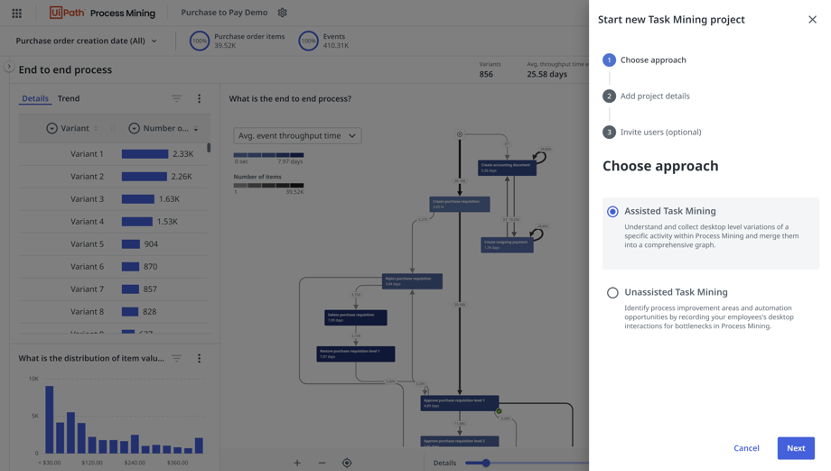
Task: Open the three-dot menu in Details panel
Action: [x=199, y=99]
